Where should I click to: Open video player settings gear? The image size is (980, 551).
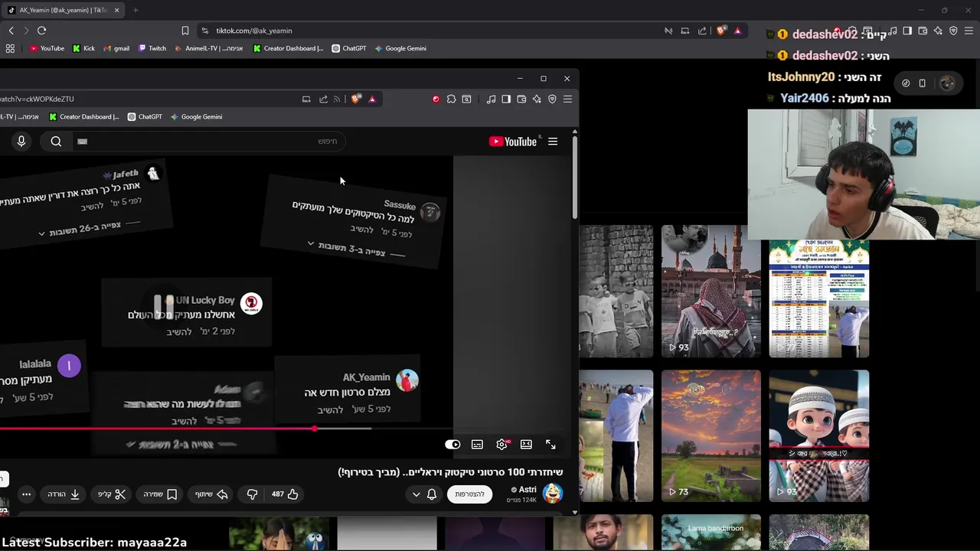[501, 445]
